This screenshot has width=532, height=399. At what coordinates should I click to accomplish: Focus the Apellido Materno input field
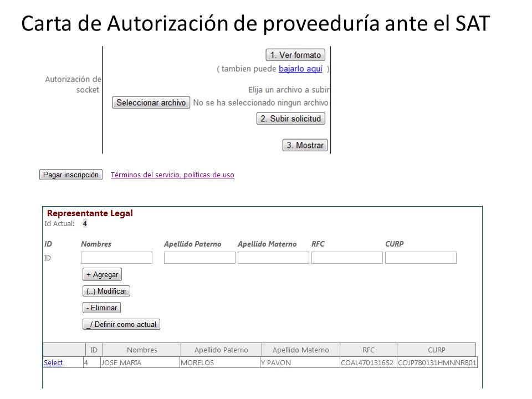tap(273, 258)
